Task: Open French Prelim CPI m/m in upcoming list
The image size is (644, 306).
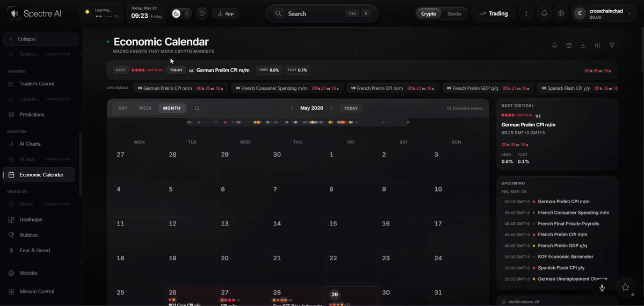Action: 556,234
